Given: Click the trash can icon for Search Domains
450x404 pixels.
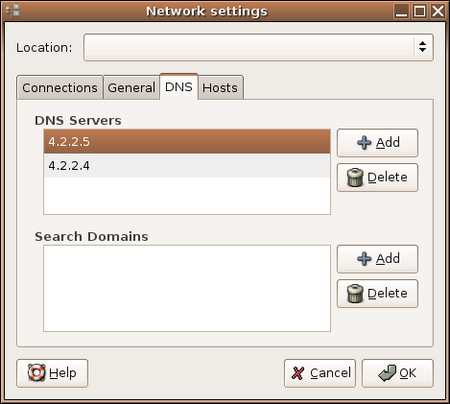Looking at the screenshot, I should pos(355,293).
